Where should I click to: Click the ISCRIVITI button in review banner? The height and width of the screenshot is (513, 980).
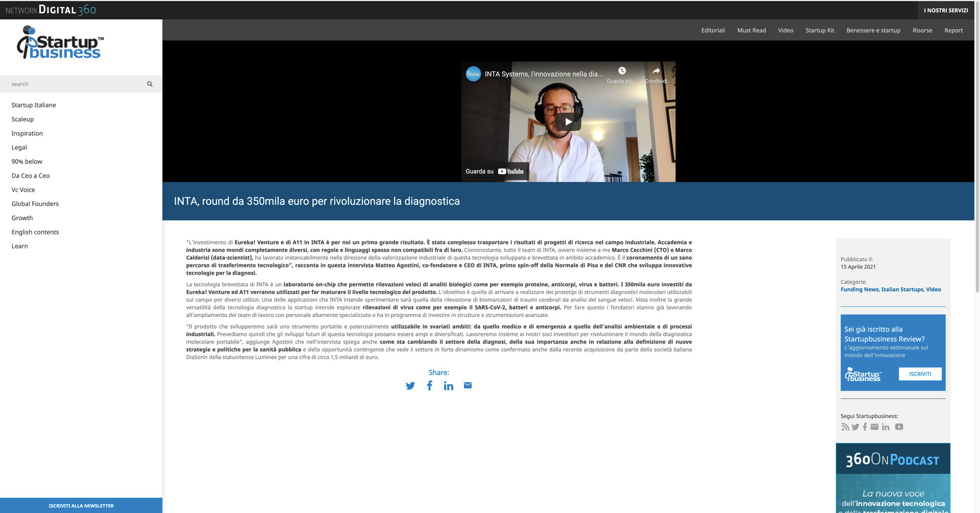(x=920, y=374)
